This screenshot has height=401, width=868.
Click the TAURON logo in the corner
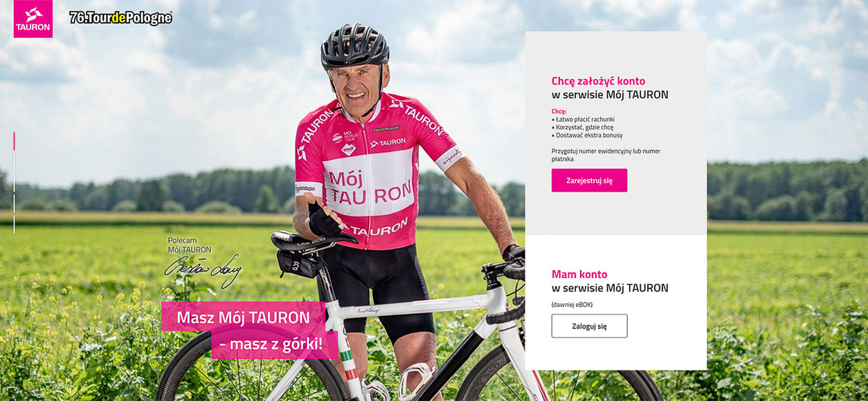click(33, 19)
